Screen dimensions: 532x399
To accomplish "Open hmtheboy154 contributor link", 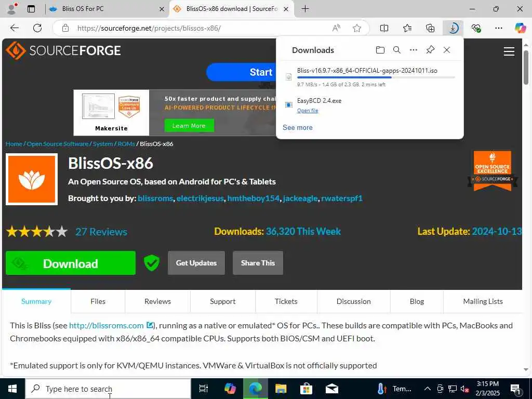I will tap(254, 198).
